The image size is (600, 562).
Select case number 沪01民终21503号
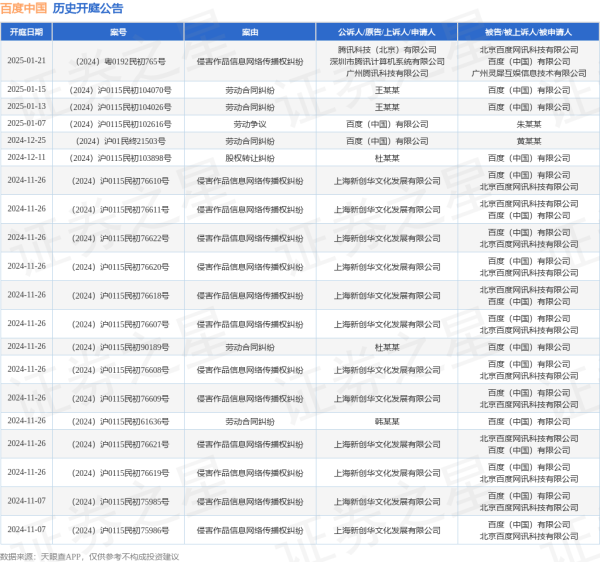point(121,141)
